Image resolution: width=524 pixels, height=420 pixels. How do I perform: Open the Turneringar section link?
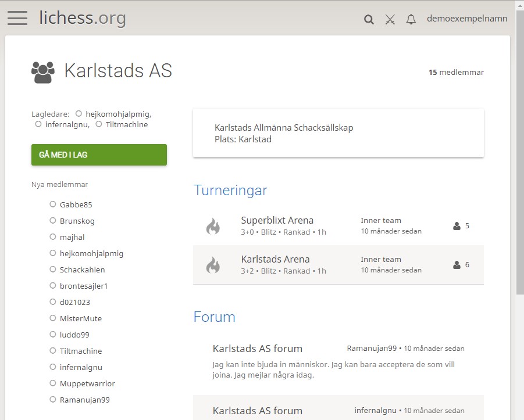coord(230,190)
